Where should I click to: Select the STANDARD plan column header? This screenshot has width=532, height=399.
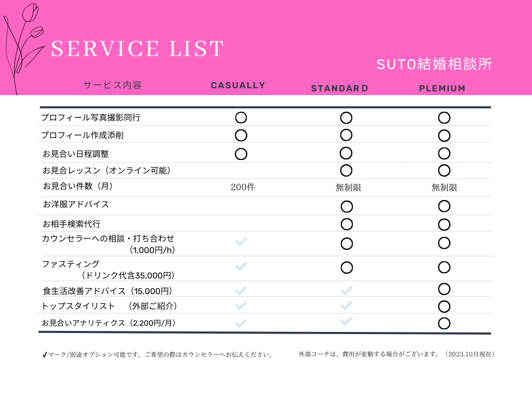coord(340,88)
